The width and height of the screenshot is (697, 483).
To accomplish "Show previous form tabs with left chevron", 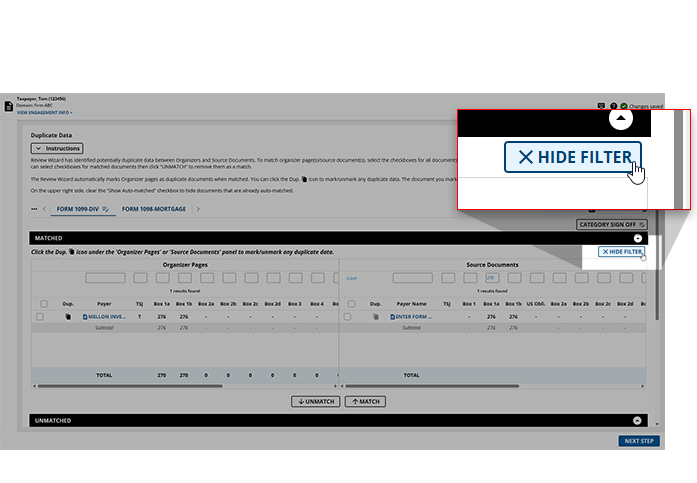I will [x=44, y=209].
